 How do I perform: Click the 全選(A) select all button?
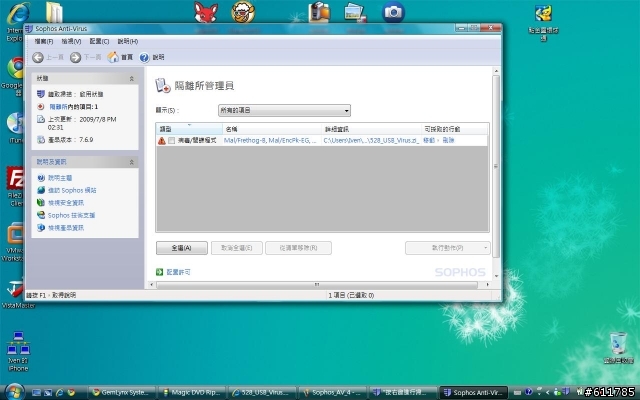coord(182,248)
